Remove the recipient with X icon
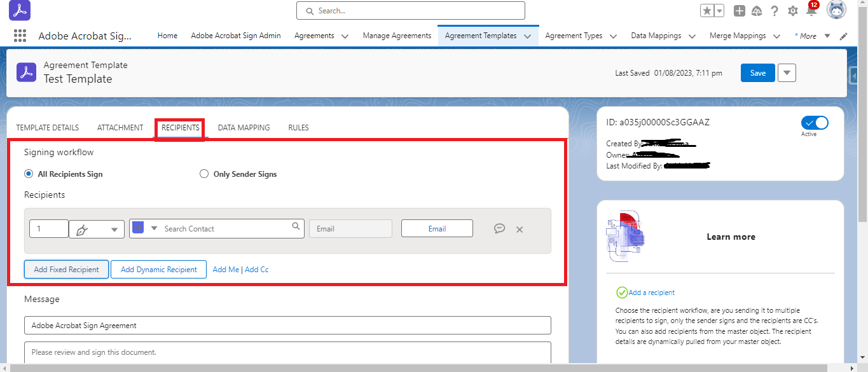868x372 pixels. 520,230
